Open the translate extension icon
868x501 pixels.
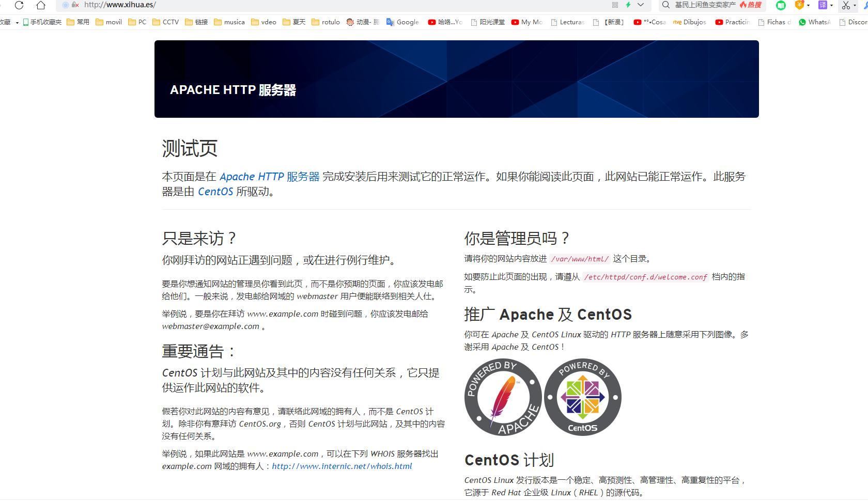(x=823, y=5)
